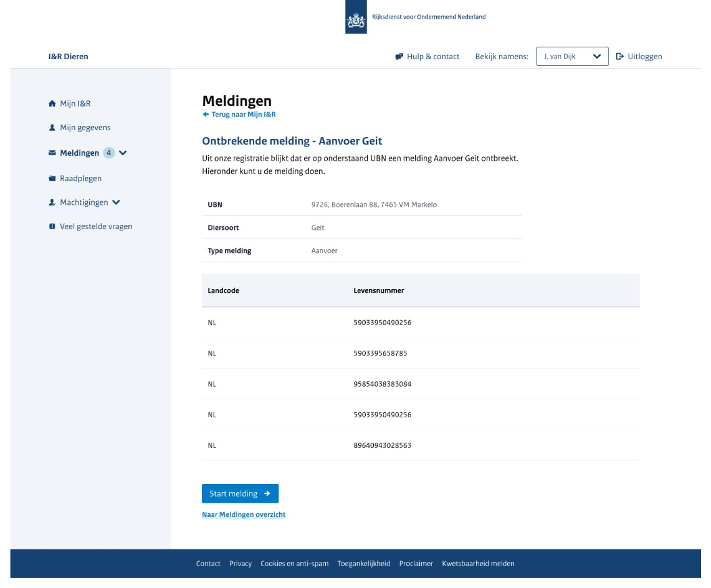Open Proclaimer footer link
This screenshot has height=588, width=711.
tap(416, 563)
